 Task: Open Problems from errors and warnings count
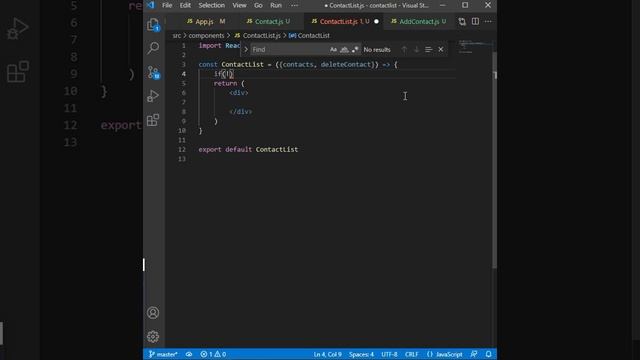213,354
